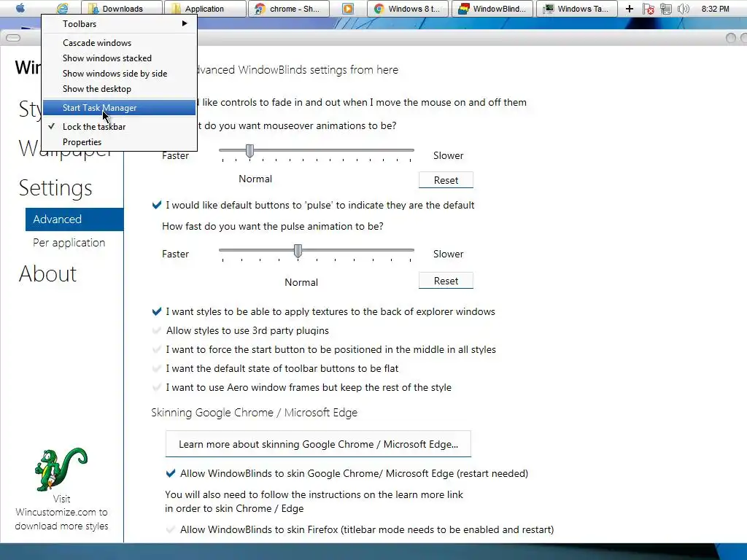Switch to the Windows 8 t... Chrome window

click(x=408, y=9)
